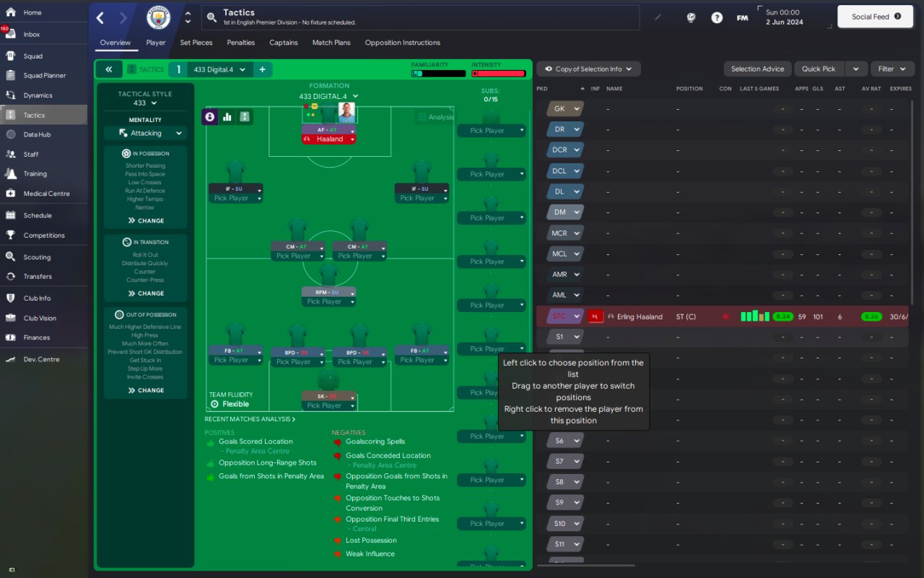Click the Social Feed button

(876, 17)
